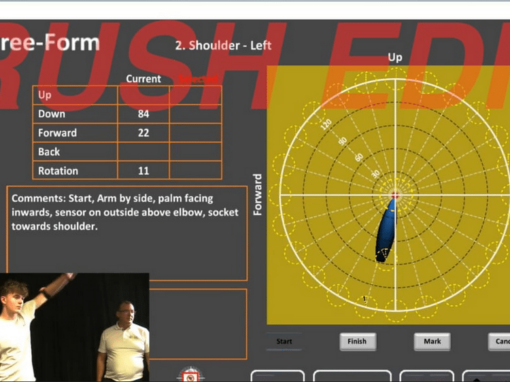
Task: Click the Finish button
Action: coord(358,341)
